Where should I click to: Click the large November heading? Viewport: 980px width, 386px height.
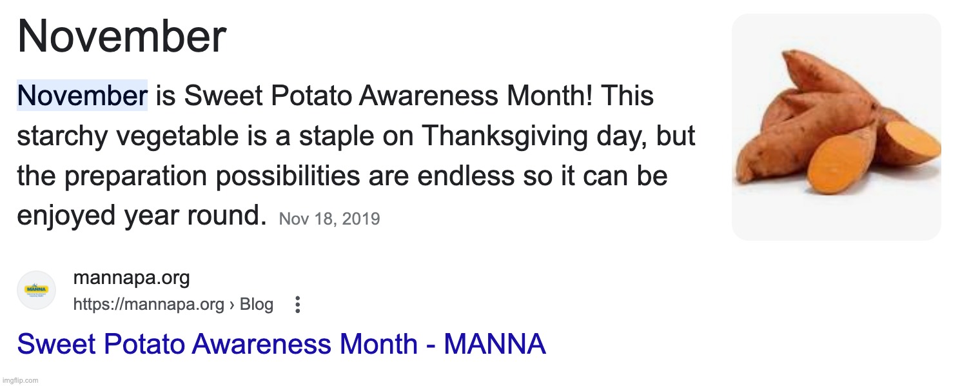pos(122,37)
